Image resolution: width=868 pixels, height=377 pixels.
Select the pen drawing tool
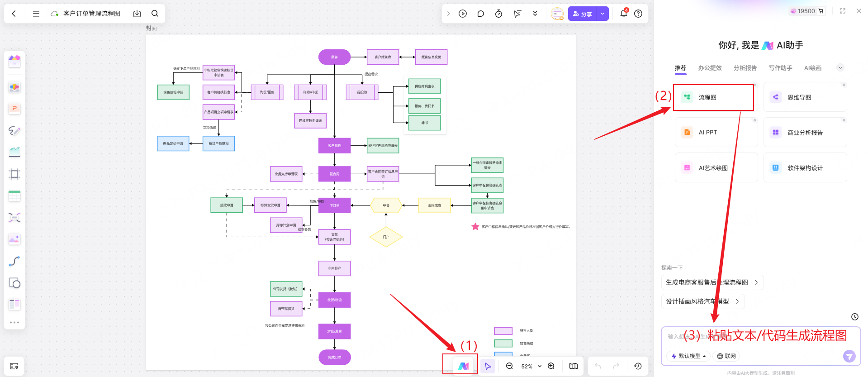tap(14, 130)
